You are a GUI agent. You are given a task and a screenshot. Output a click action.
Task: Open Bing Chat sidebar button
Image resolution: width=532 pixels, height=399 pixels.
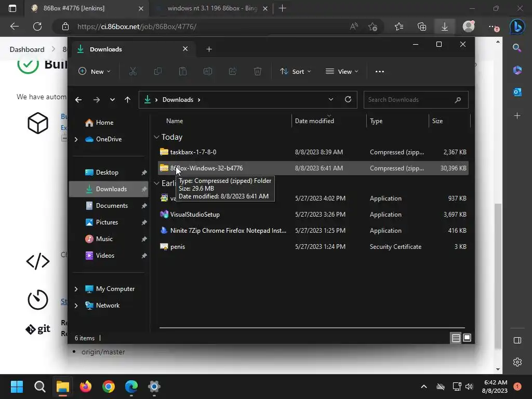517,26
